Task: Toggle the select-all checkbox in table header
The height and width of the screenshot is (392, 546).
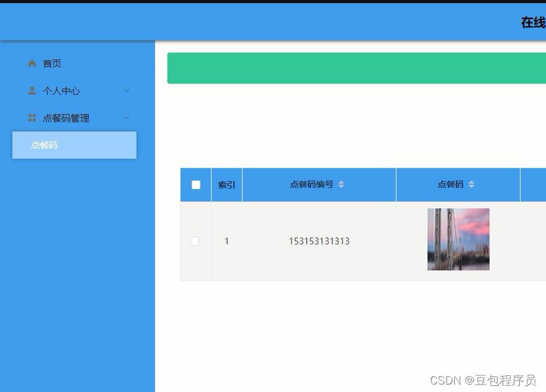Action: (195, 184)
